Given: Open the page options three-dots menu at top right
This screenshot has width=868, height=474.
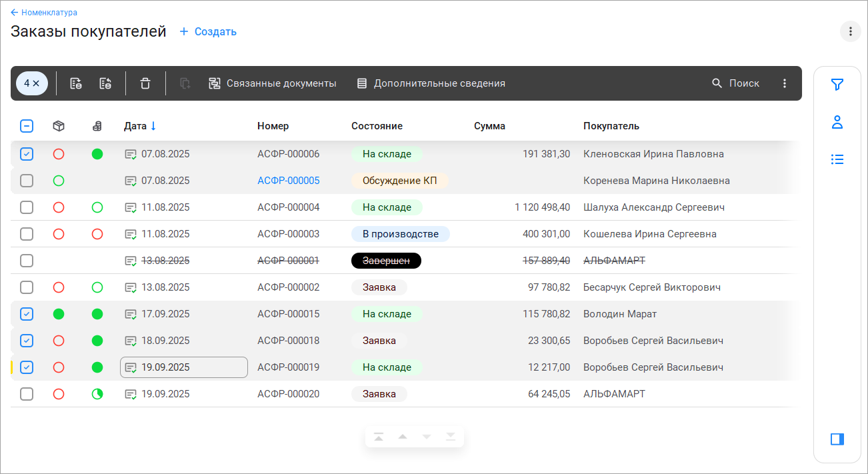Looking at the screenshot, I should coord(850,31).
